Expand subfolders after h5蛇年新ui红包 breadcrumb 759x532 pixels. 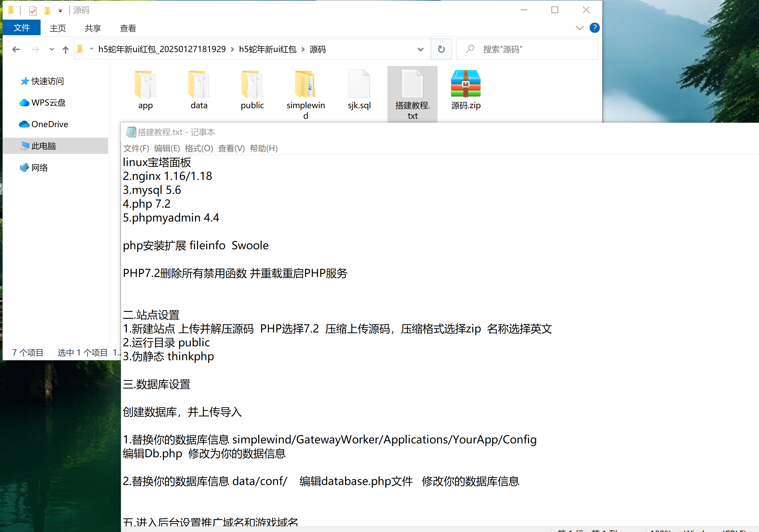pos(303,49)
